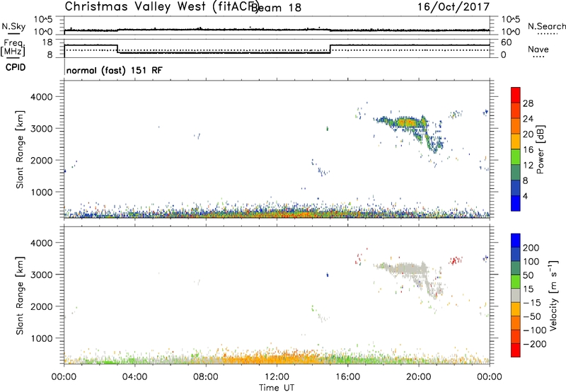Screen dimensions: 566x392
Task: Click the '12:00' time axis tick label
Action: [x=277, y=377]
